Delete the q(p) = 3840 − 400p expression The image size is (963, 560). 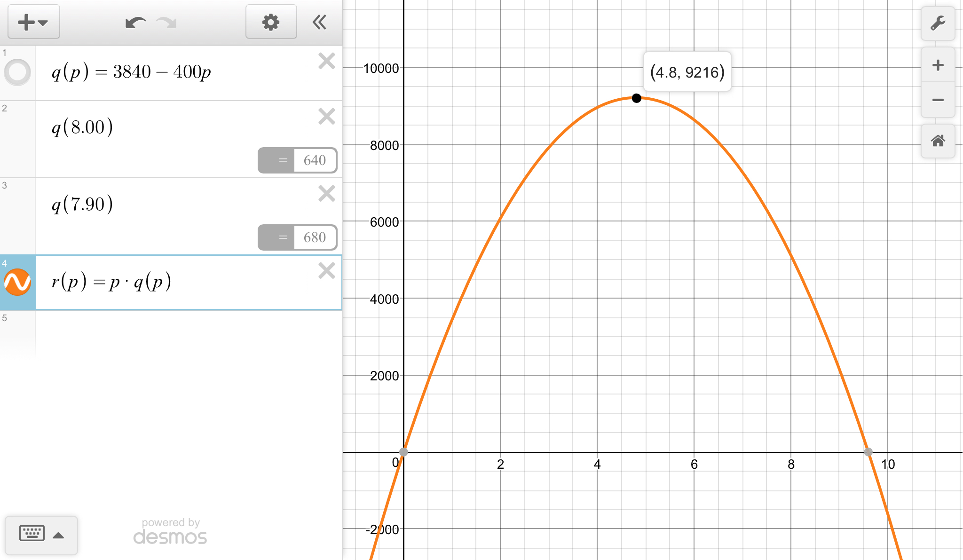(x=326, y=61)
